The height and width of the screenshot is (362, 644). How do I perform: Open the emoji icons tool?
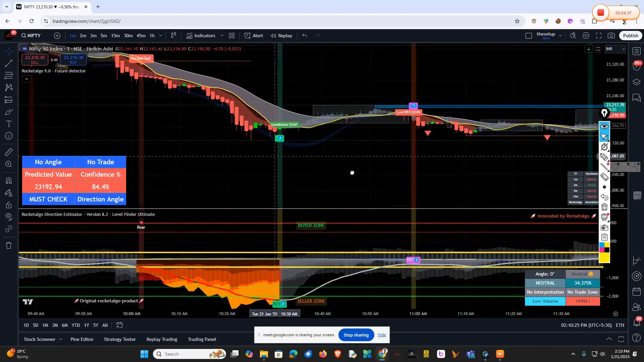[x=9, y=136]
